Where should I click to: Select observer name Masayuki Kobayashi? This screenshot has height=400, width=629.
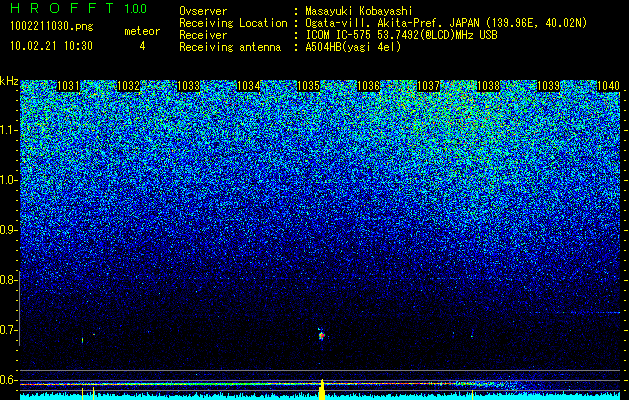(x=359, y=11)
